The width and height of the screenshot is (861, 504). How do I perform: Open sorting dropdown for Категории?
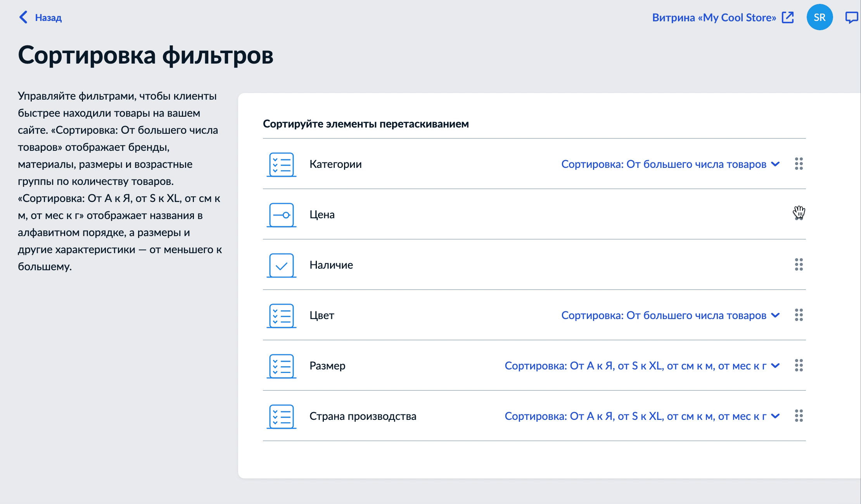point(671,164)
